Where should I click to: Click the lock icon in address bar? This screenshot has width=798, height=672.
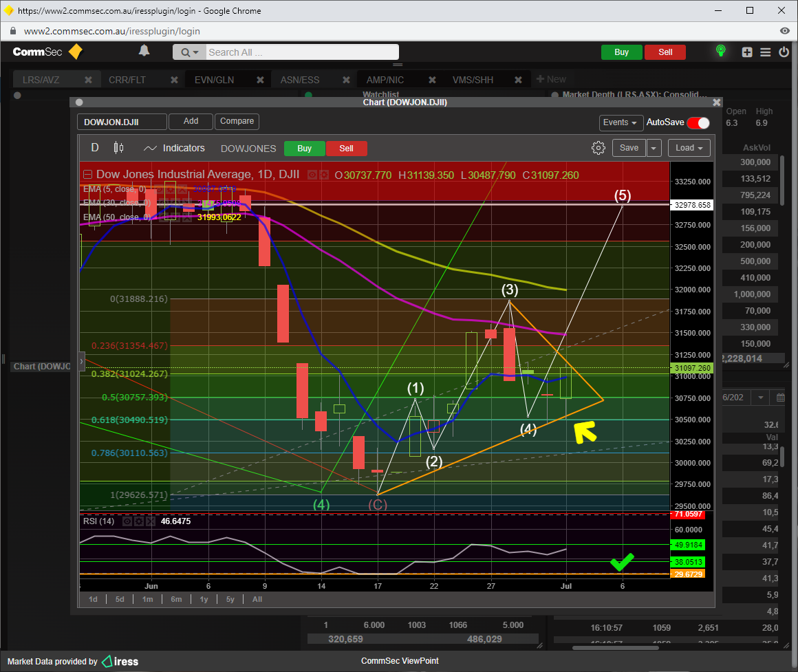click(x=13, y=31)
